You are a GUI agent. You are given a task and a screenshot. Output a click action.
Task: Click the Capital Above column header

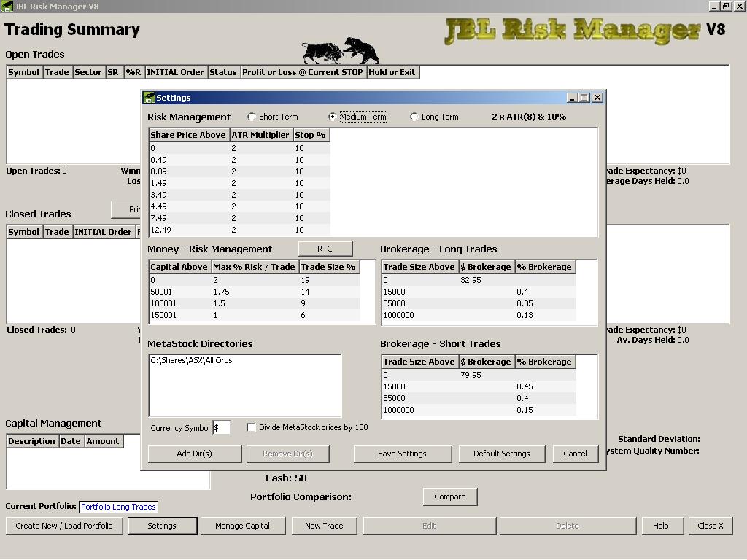(x=179, y=267)
